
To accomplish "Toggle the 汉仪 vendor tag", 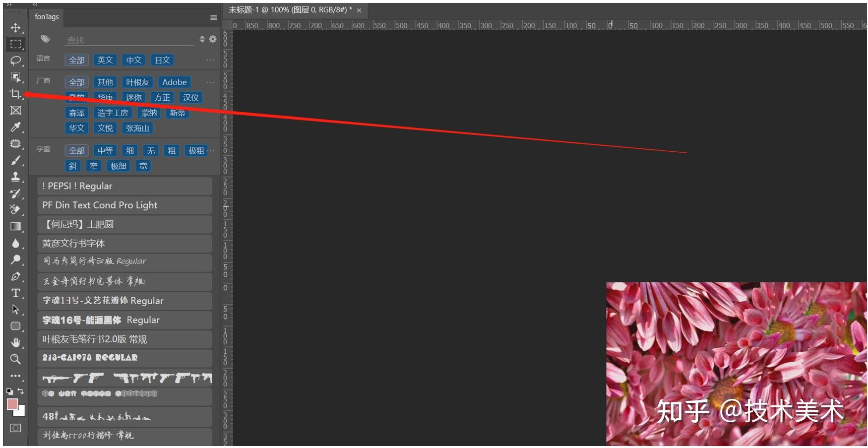I will tap(190, 98).
